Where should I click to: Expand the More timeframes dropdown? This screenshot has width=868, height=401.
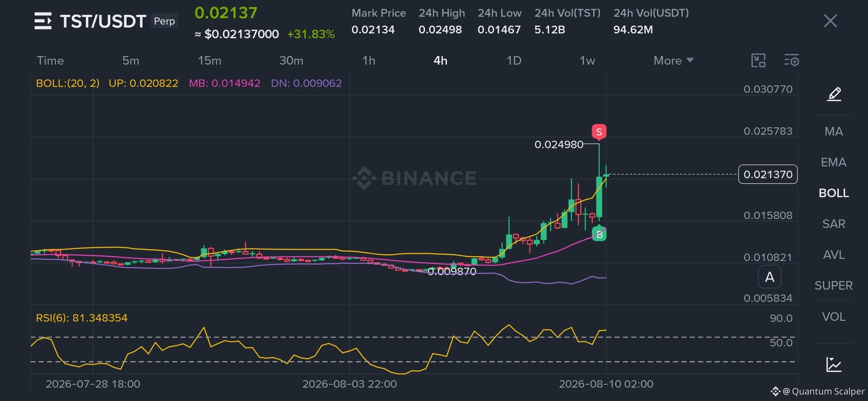coord(674,61)
